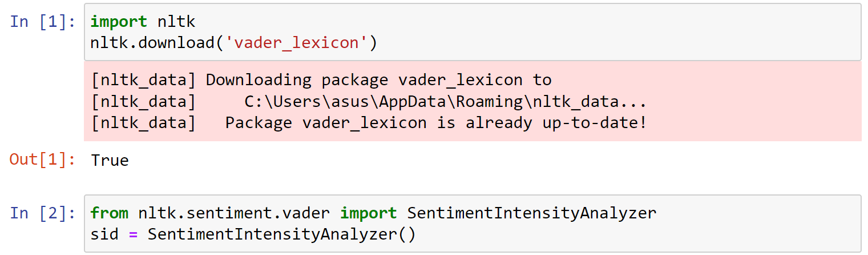The height and width of the screenshot is (255, 868).
Task: Click the Out[1] output prompt
Action: tap(43, 160)
